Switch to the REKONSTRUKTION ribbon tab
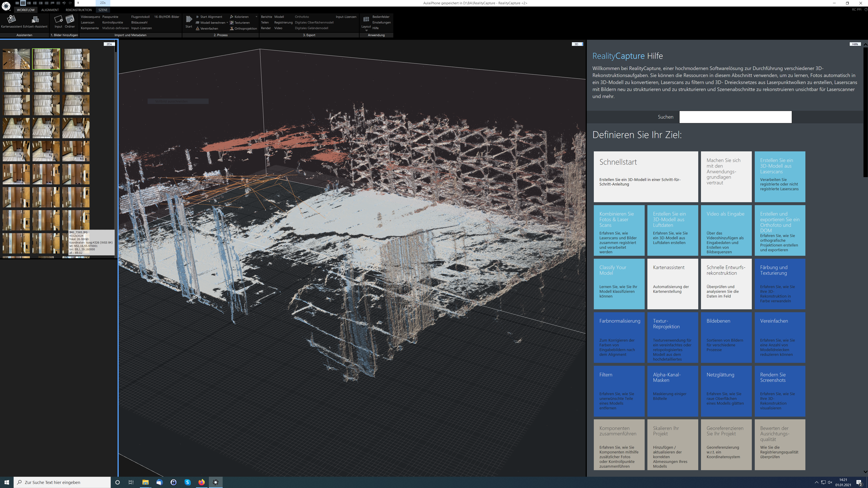868x488 pixels. (x=78, y=10)
